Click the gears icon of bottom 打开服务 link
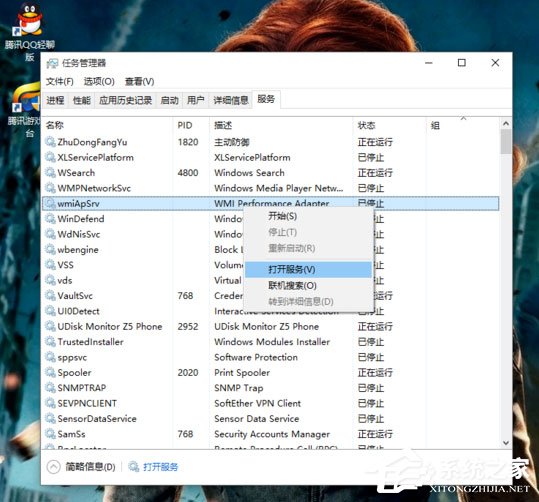Viewport: 539px width, 502px height. (x=134, y=467)
